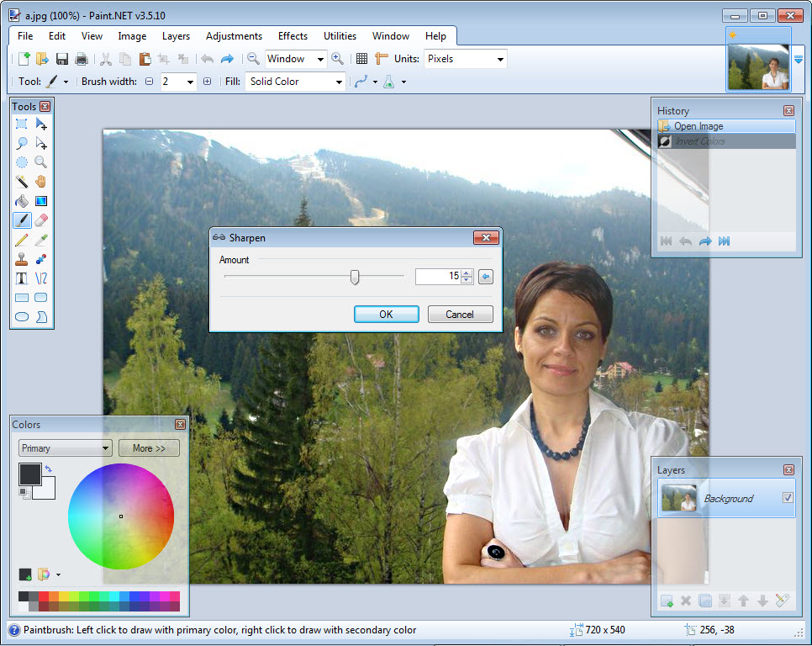Reset colors to black and white
This screenshot has height=646, width=812.
(24, 492)
